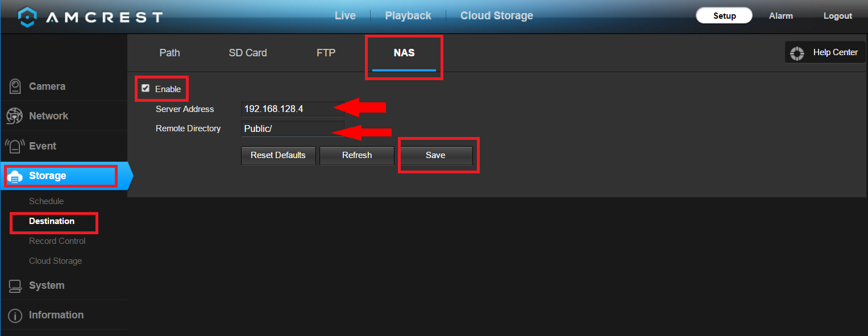
Task: Click the Help Center lifebuoy icon
Action: (x=798, y=53)
